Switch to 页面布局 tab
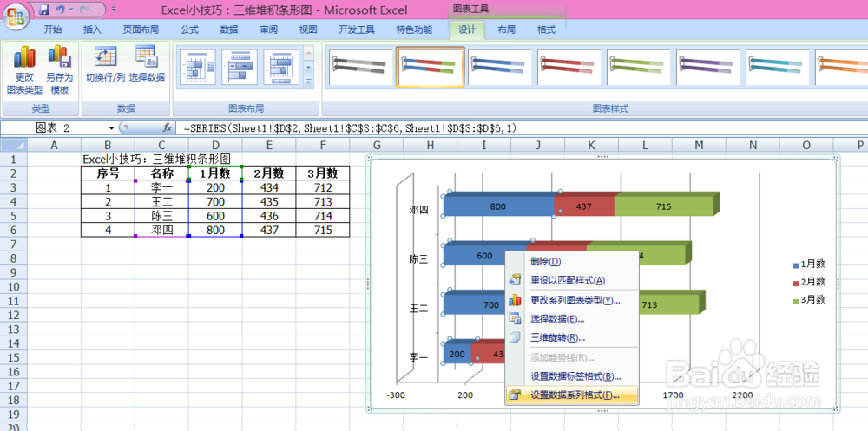The height and width of the screenshot is (431, 868). tap(141, 29)
